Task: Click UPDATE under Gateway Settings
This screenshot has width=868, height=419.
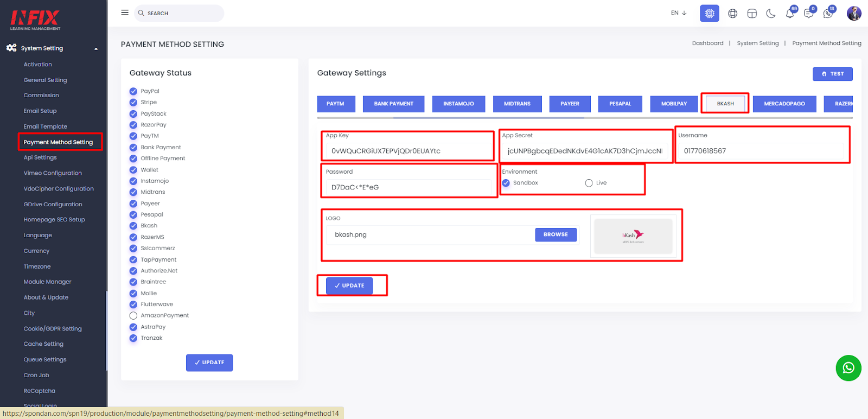Action: pos(349,285)
